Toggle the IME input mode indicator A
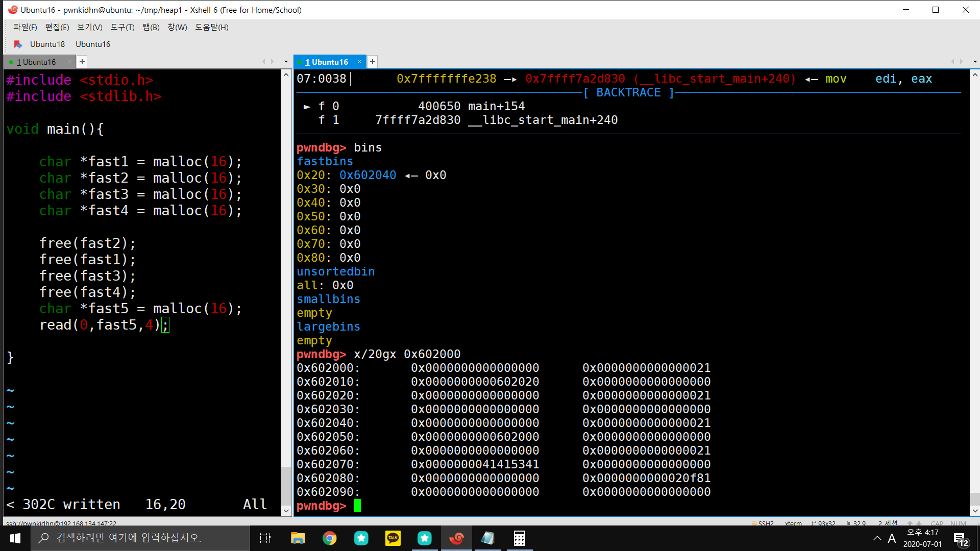 coord(892,538)
